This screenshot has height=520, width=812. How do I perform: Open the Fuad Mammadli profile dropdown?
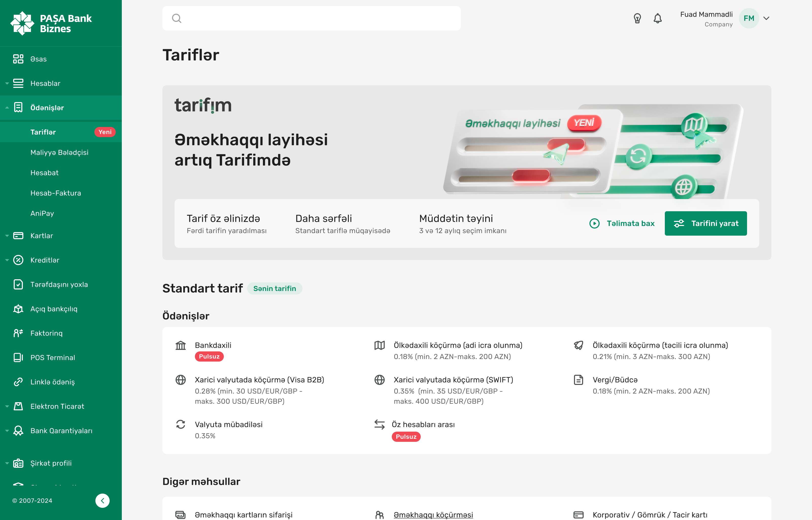pos(766,18)
